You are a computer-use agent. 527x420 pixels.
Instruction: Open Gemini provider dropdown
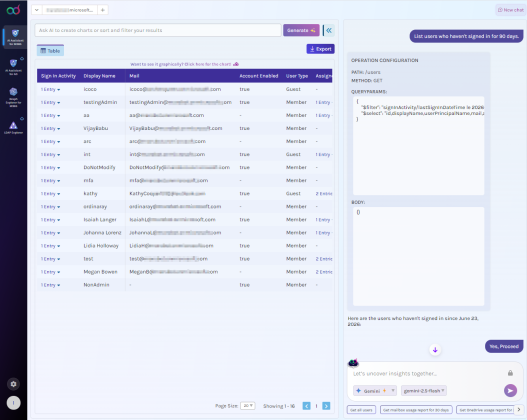point(375,391)
